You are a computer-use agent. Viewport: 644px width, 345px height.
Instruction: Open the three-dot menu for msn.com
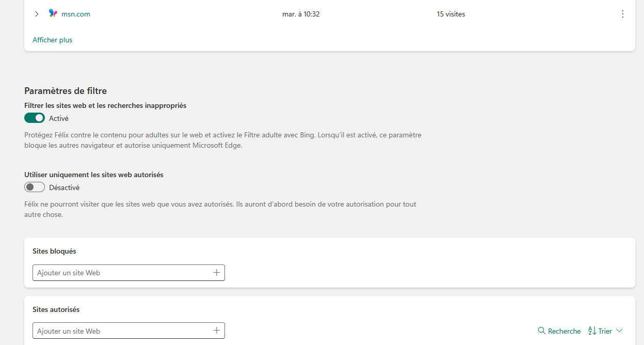click(x=622, y=14)
